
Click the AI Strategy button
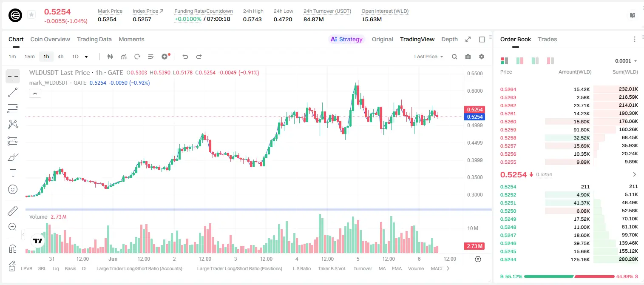347,39
